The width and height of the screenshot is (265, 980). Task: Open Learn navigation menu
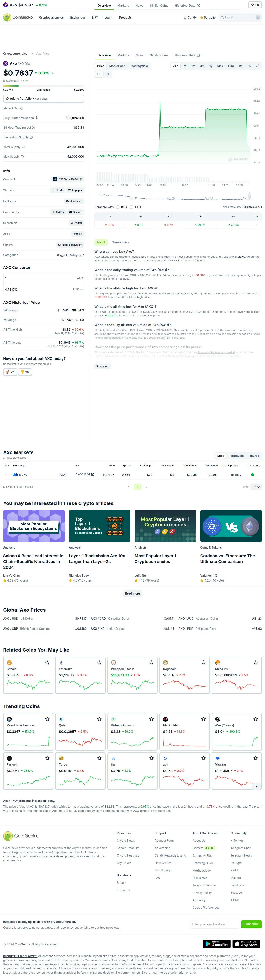pos(109,18)
